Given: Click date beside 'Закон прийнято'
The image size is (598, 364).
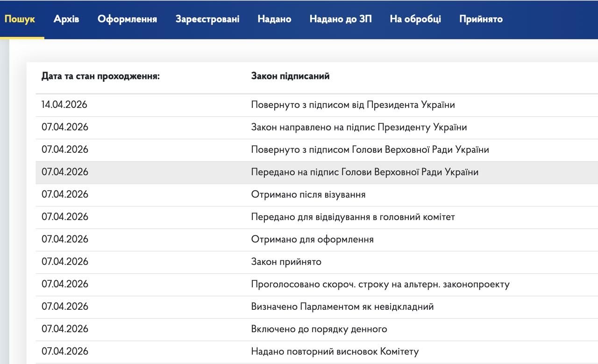Looking at the screenshot, I should [64, 262].
